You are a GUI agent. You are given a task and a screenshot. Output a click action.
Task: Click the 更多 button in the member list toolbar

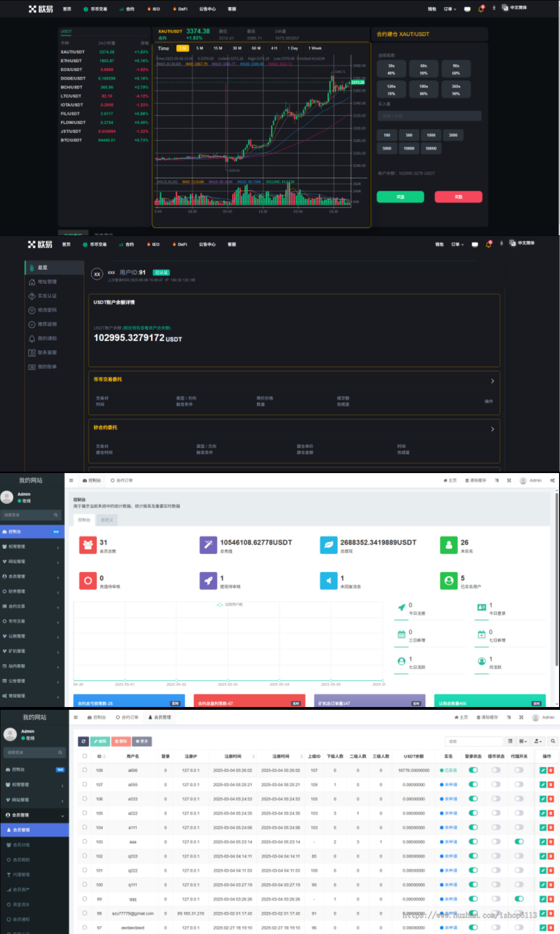[142, 741]
